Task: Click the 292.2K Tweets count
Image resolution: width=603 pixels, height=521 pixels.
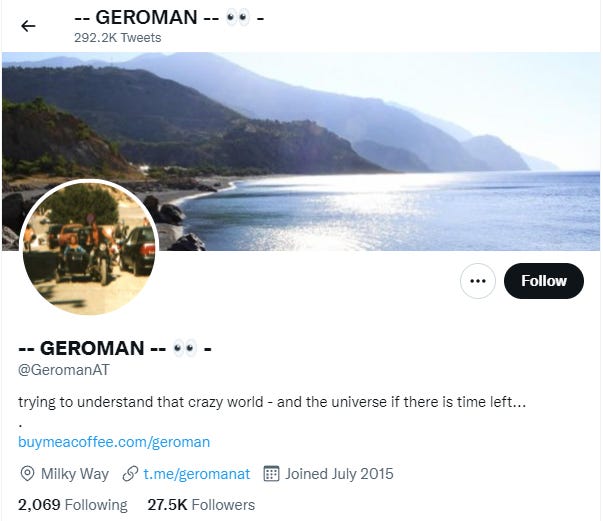Action: pos(118,38)
